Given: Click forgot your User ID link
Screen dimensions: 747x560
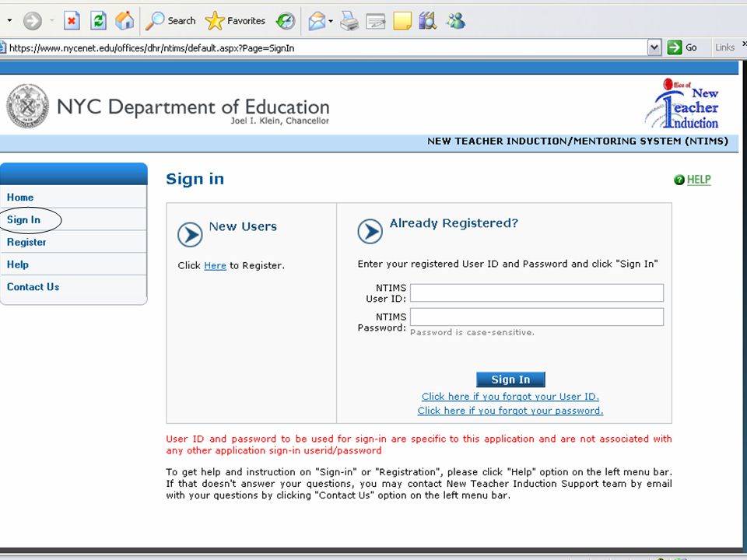Looking at the screenshot, I should [510, 396].
